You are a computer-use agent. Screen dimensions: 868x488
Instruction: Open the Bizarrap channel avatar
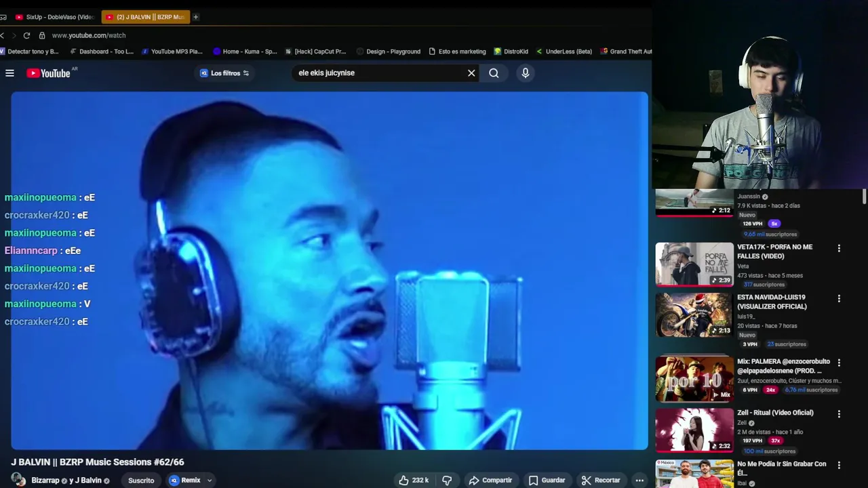[18, 480]
